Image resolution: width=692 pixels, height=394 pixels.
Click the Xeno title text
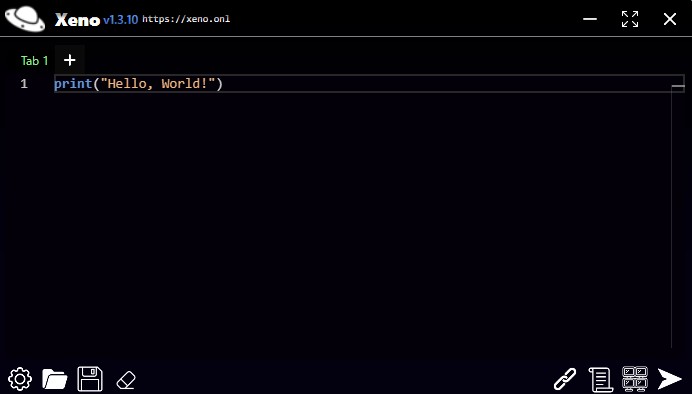(x=77, y=20)
